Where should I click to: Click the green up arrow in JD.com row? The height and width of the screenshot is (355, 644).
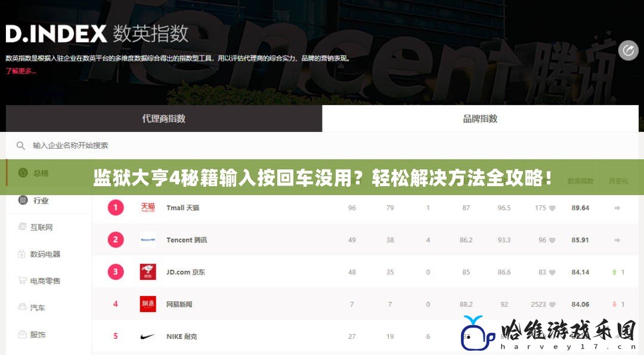(614, 272)
